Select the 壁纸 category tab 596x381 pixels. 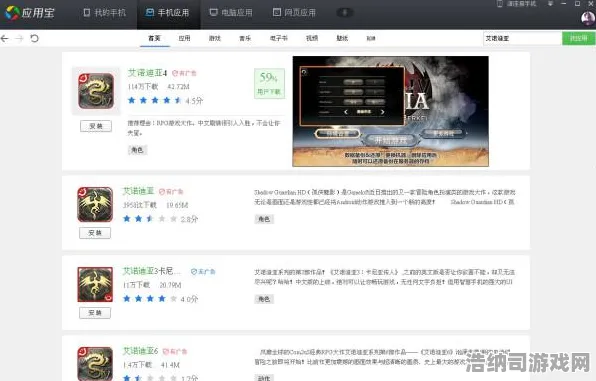342,38
